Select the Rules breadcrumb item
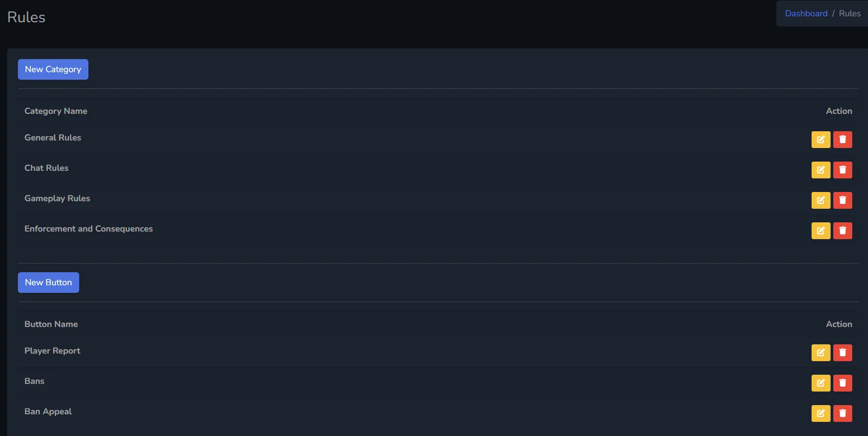The image size is (868, 436). pyautogui.click(x=850, y=14)
